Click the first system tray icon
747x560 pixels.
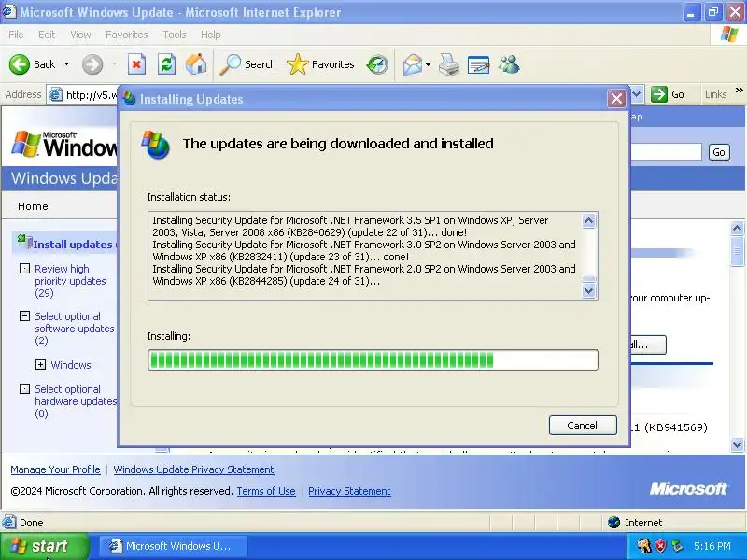[644, 546]
